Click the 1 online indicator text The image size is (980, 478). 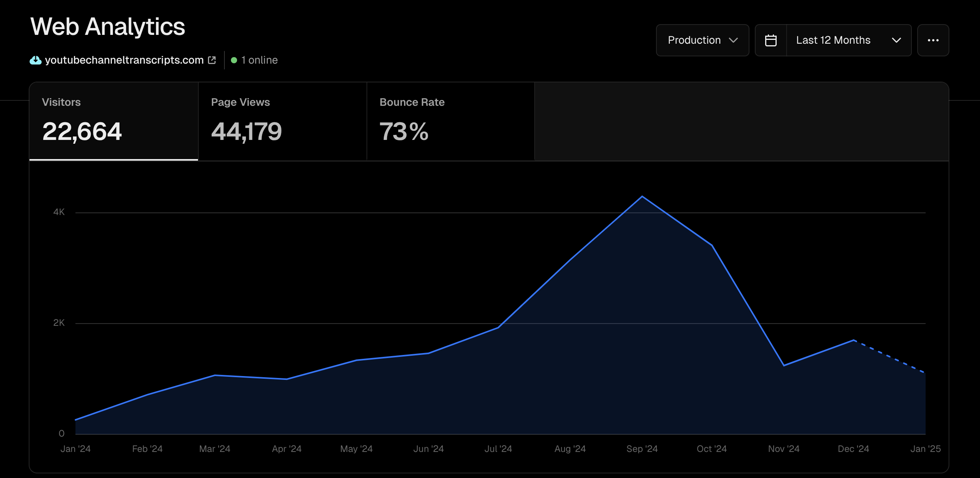click(259, 60)
